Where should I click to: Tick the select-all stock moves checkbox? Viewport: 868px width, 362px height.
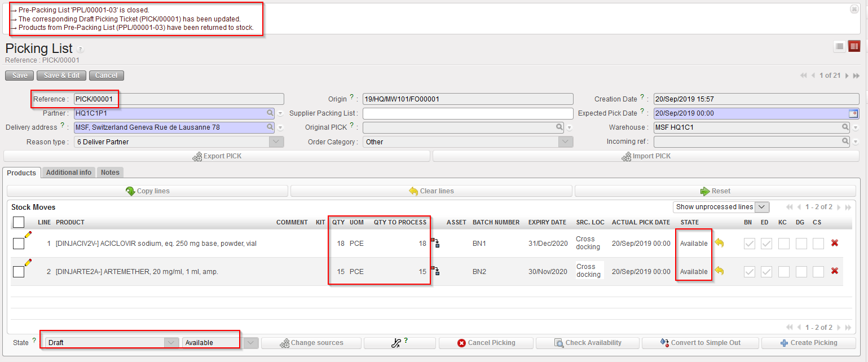click(18, 222)
